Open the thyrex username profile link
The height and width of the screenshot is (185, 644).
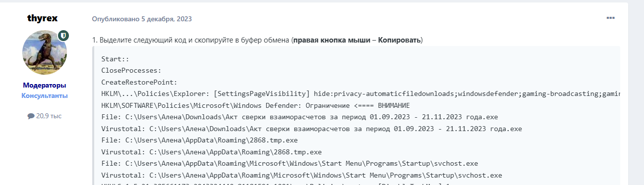pyautogui.click(x=43, y=18)
